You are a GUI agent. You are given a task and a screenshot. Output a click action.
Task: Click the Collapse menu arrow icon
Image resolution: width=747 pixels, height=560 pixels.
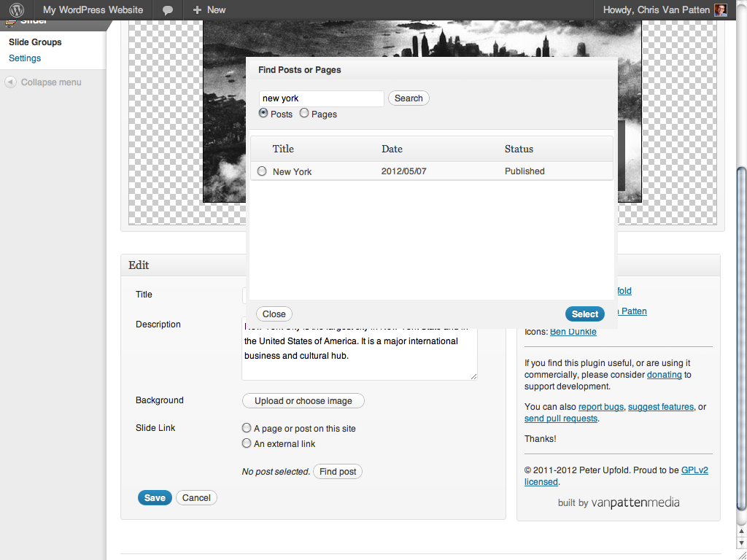click(x=10, y=82)
